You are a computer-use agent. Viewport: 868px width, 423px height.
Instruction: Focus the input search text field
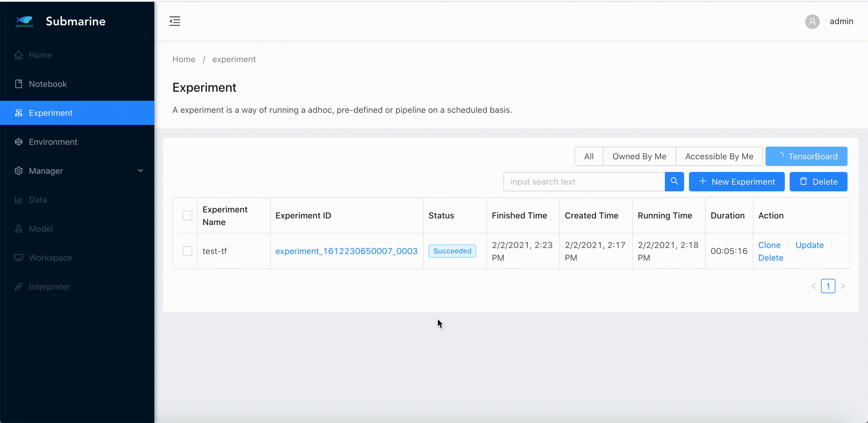[584, 181]
